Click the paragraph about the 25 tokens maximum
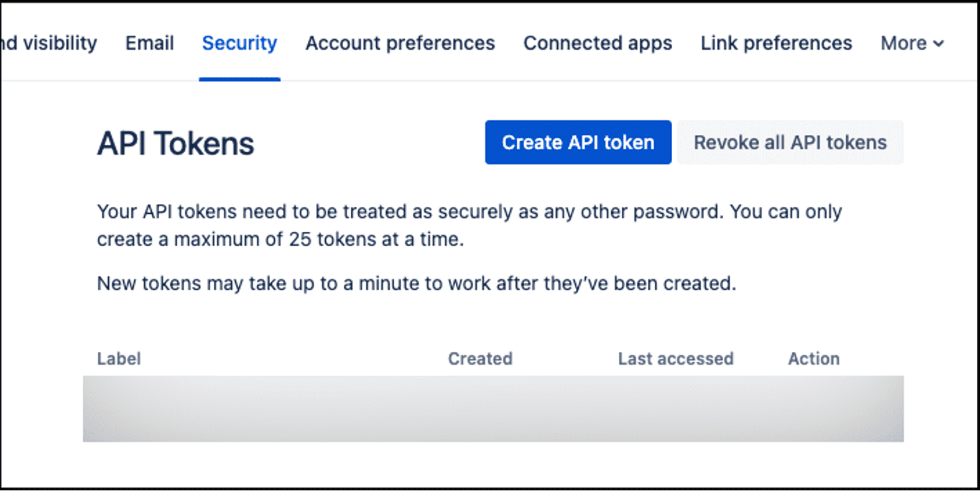 (469, 225)
